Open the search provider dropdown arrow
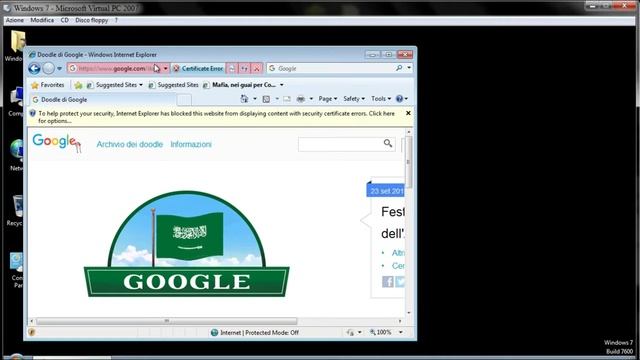The width and height of the screenshot is (640, 360). tap(409, 68)
